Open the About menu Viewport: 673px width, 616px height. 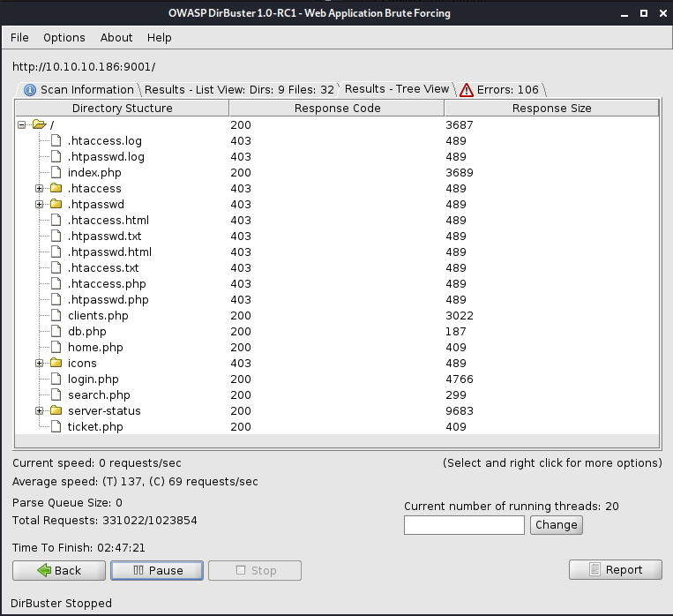116,38
